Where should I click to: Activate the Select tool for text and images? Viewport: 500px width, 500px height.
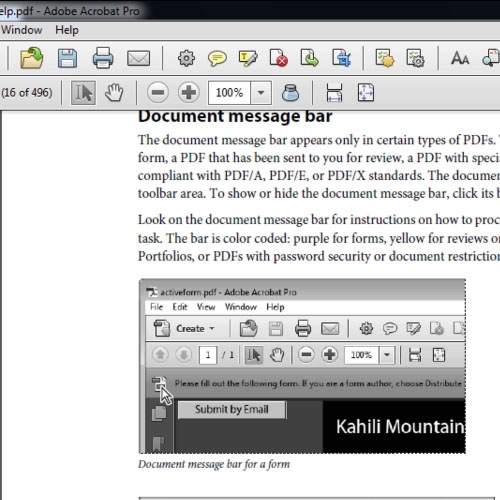tap(83, 92)
